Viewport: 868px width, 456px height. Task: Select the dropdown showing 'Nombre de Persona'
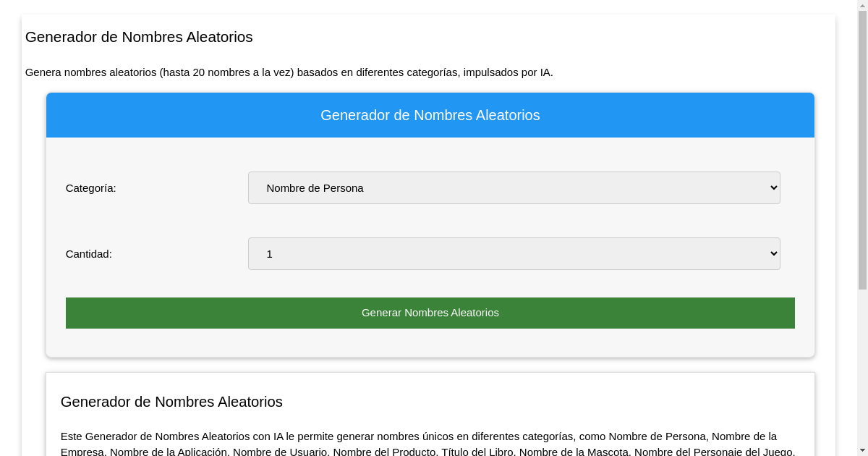coord(514,187)
